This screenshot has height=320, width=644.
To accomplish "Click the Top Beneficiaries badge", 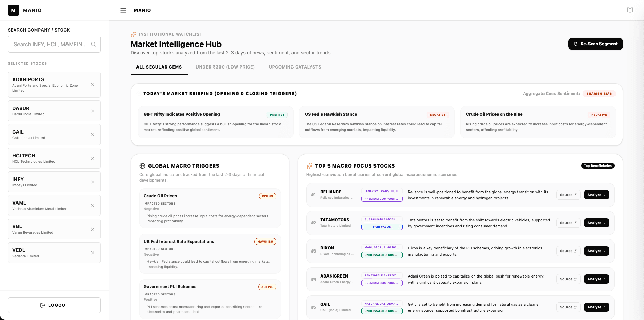I will point(598,166).
